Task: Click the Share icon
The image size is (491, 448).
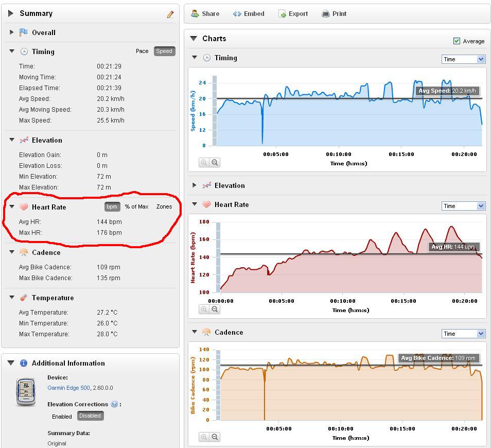Action: coord(195,14)
